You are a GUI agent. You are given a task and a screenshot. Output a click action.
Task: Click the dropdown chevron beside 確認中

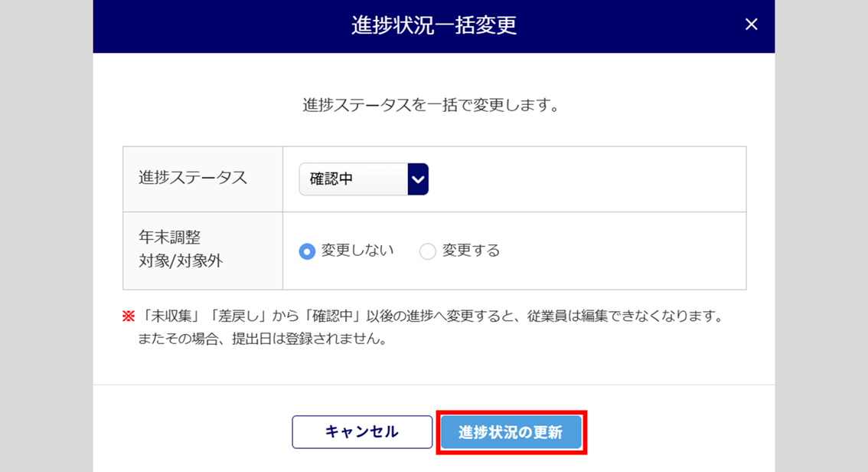(418, 179)
